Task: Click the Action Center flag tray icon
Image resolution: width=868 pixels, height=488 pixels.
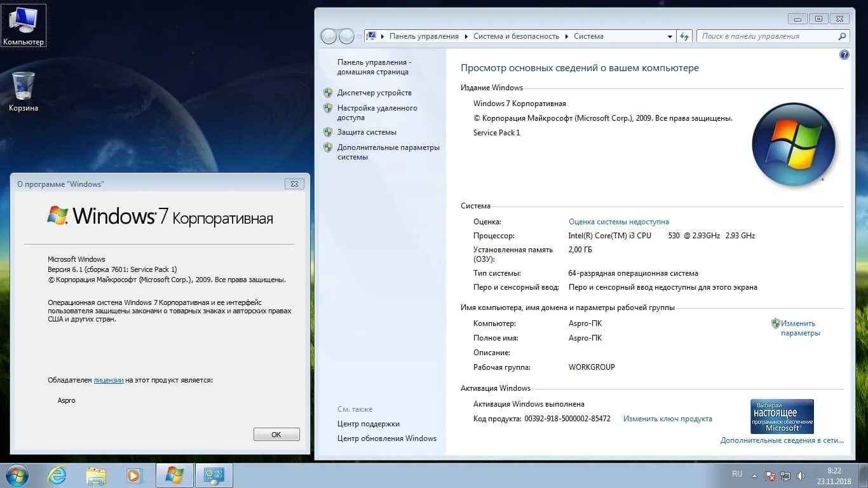Action: [770, 476]
